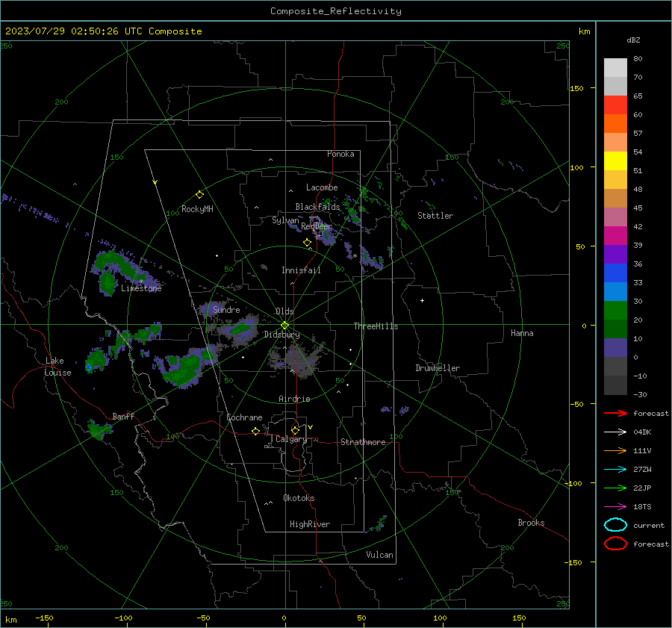Pick the red 60-65 dBZ color swatch

coord(615,105)
